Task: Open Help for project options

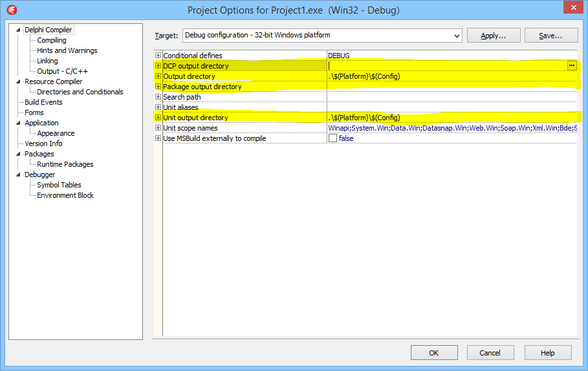Action: [x=548, y=353]
